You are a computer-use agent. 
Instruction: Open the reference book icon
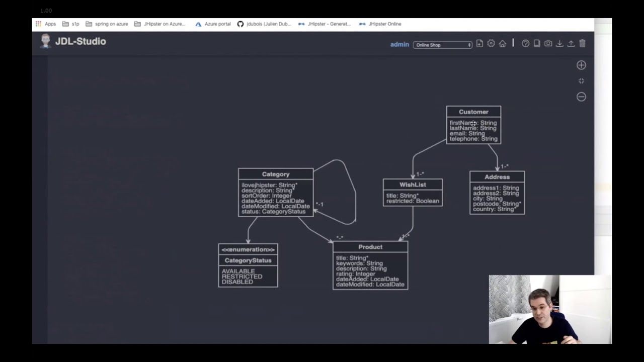coord(537,44)
